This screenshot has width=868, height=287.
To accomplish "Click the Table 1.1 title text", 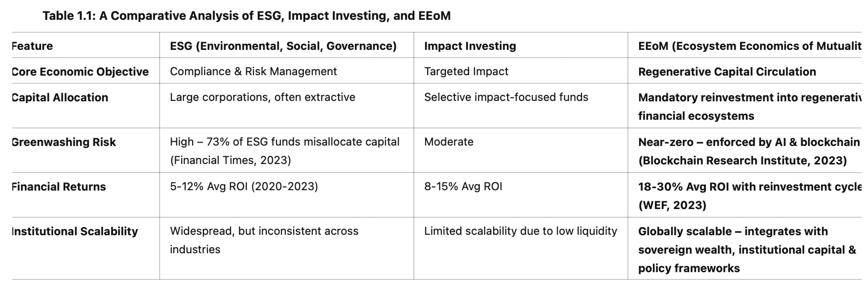I will click(x=246, y=16).
